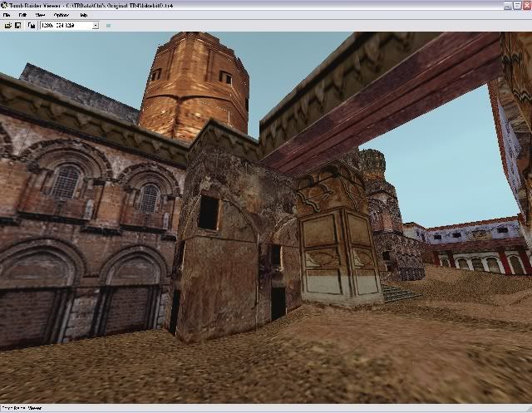Screen dimensions: 532x413
Task: Maximize the Tomb Raider Viewer window
Action: click(517, 5)
